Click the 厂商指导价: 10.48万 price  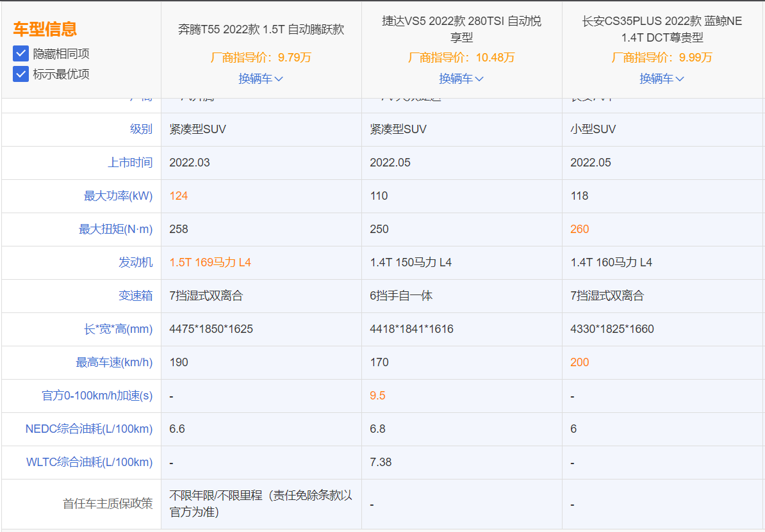461,58
